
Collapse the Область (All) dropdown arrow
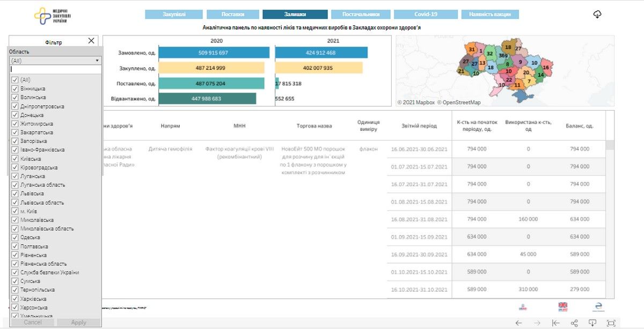tap(97, 61)
